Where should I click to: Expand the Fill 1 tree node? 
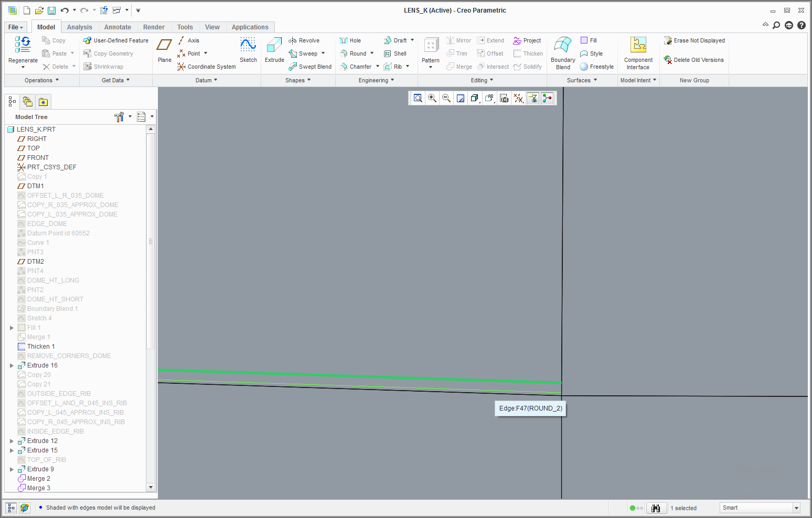pyautogui.click(x=12, y=328)
